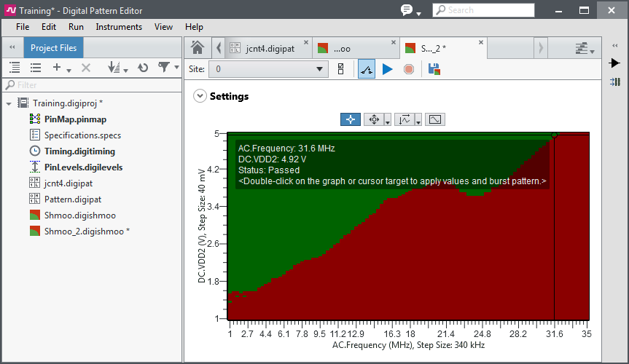Screen dimensions: 629x364
Task: Select the Project Files pane tab
Action: tap(53, 48)
